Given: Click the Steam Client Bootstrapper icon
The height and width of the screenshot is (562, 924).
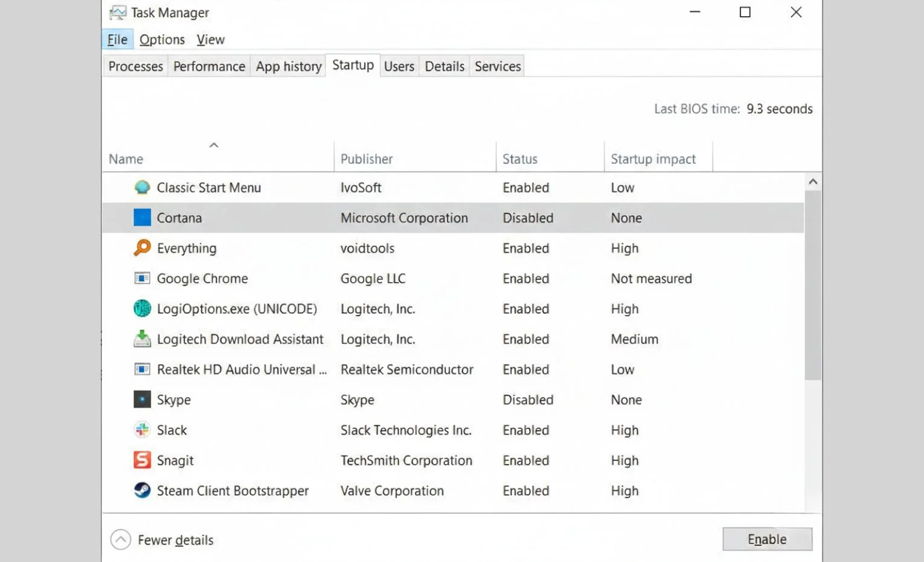Looking at the screenshot, I should (x=142, y=490).
